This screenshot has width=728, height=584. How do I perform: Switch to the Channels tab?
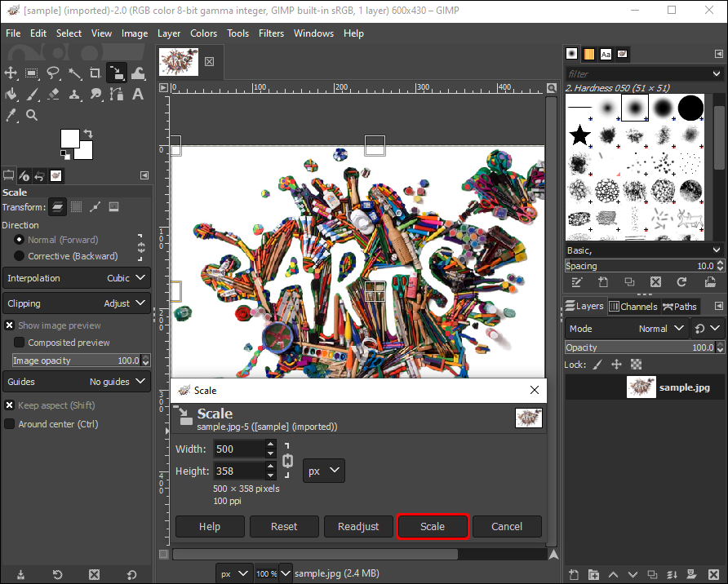pyautogui.click(x=633, y=307)
